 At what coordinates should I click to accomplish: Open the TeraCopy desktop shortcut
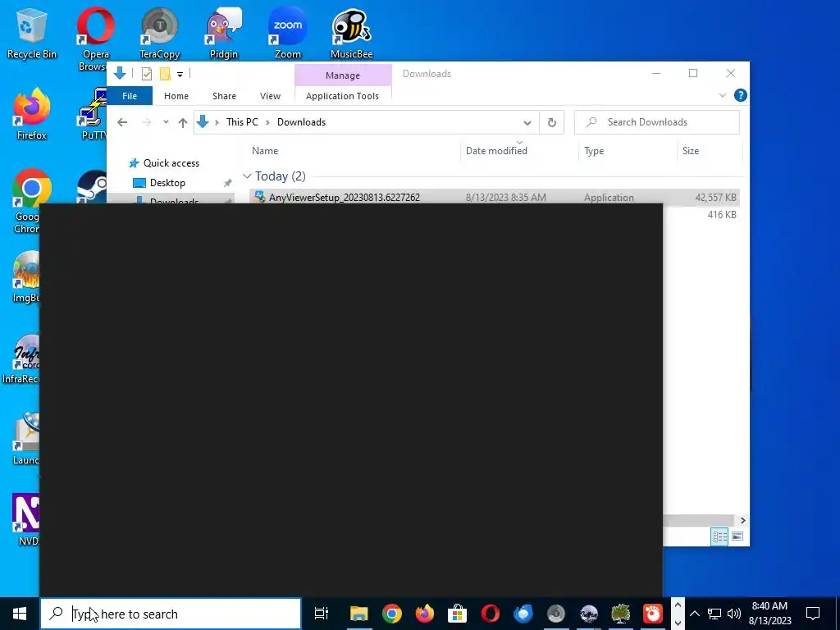pyautogui.click(x=159, y=33)
